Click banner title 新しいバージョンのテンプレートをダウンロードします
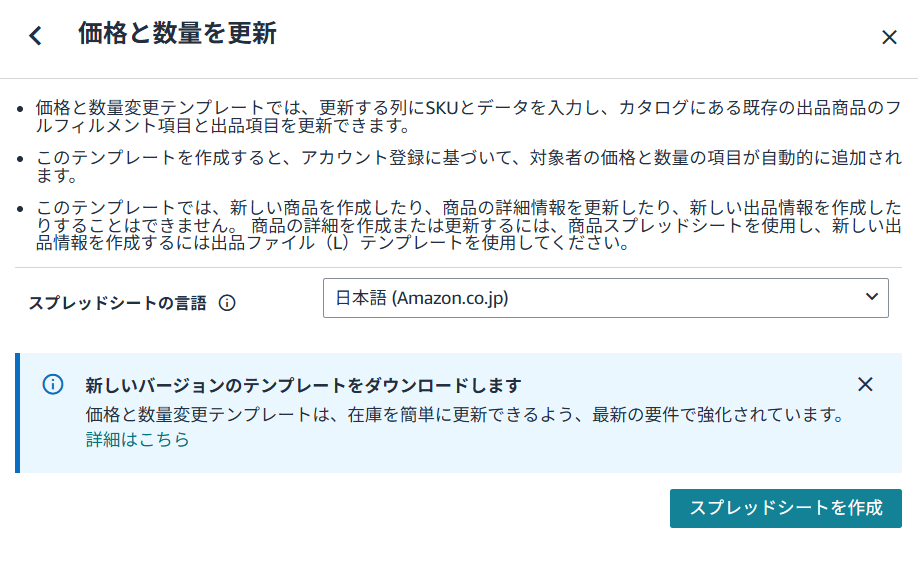 (303, 385)
